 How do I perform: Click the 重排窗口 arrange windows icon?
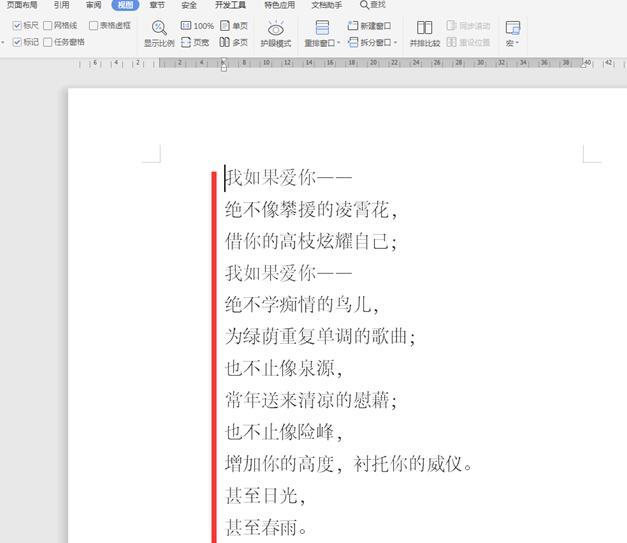pos(322,28)
